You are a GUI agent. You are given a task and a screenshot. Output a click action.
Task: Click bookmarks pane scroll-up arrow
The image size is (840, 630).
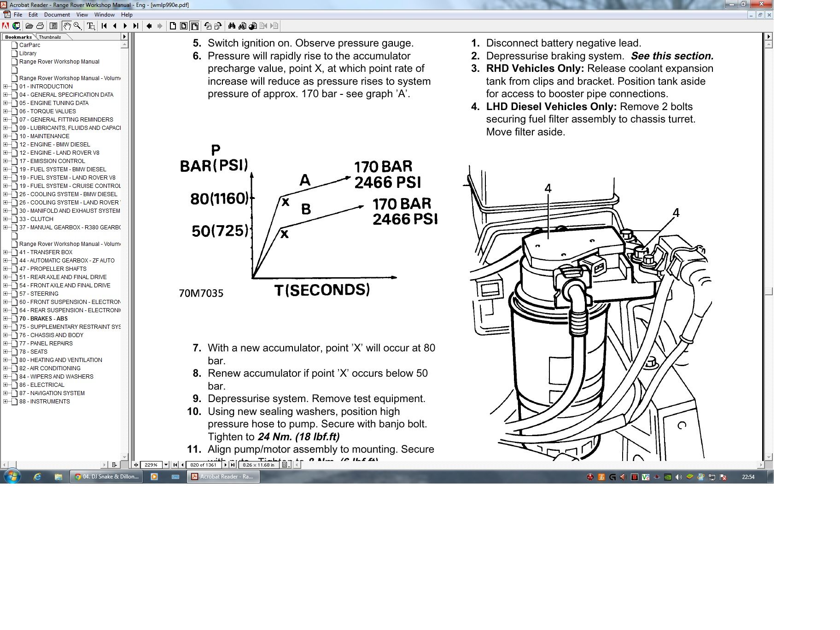tap(124, 45)
